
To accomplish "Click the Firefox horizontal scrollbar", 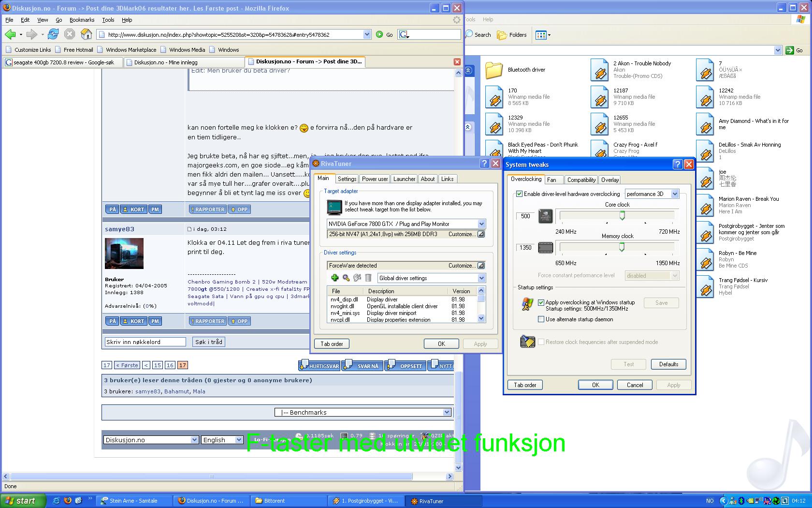I will (x=211, y=477).
